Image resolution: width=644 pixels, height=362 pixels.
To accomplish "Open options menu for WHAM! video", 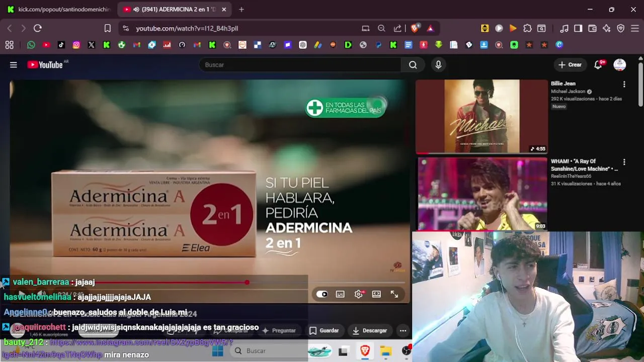I will point(624,162).
